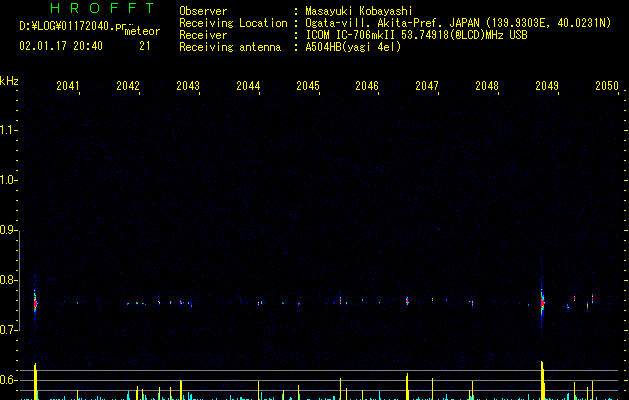Screen dimensions: 629x400
Task: Click the Receiver field label
Action: point(203,35)
